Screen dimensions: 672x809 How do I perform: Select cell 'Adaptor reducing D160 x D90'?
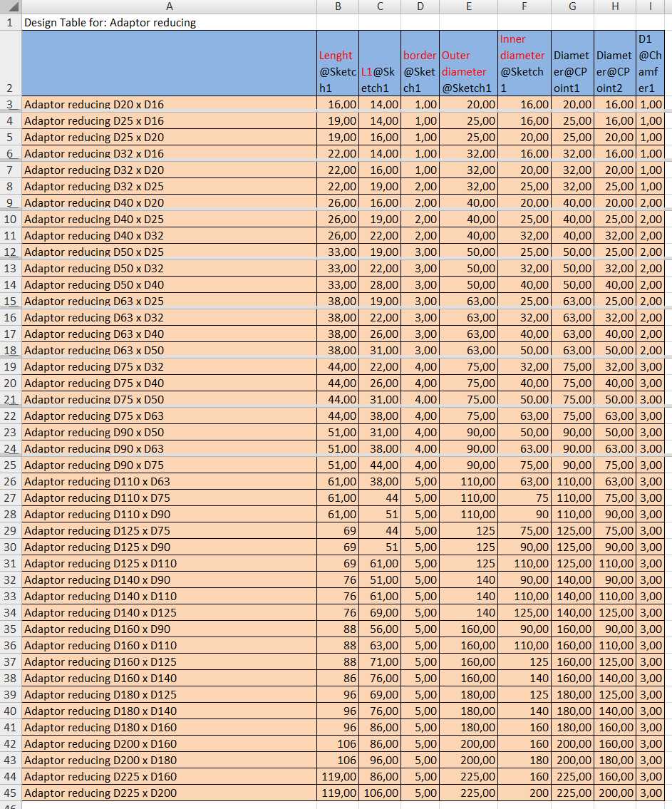click(x=169, y=629)
